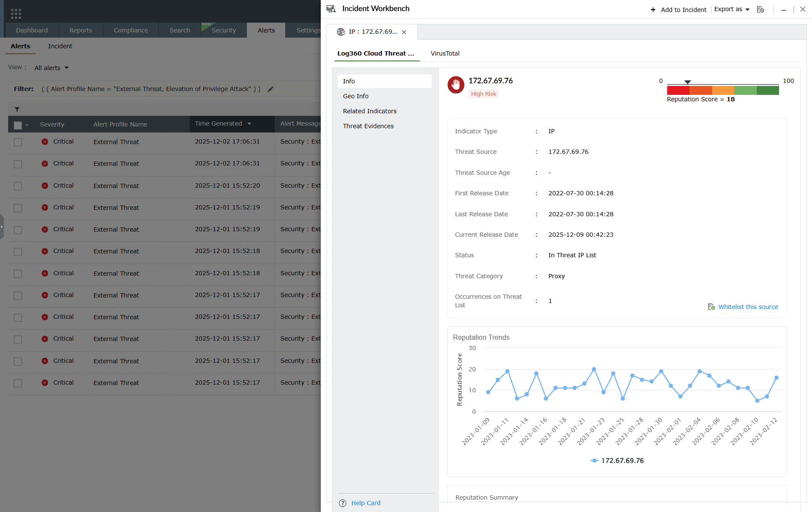Click the Whitelist this source link
This screenshot has height=512, width=812.
tap(748, 306)
